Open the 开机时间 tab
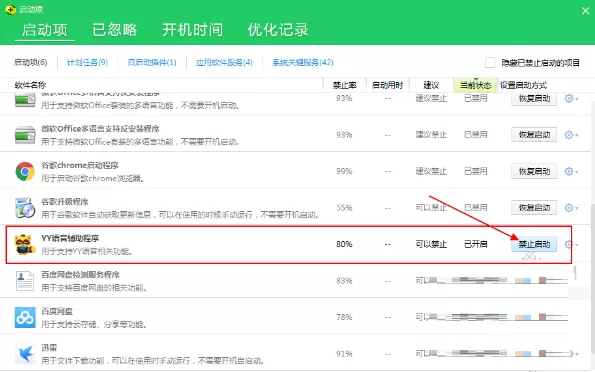 tap(192, 30)
